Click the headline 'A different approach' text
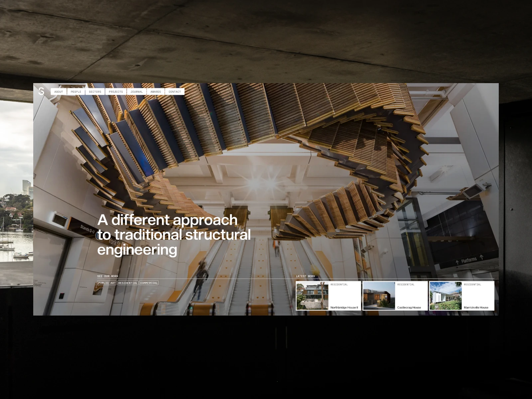Screen dimensions: 532x399 pyautogui.click(x=168, y=220)
